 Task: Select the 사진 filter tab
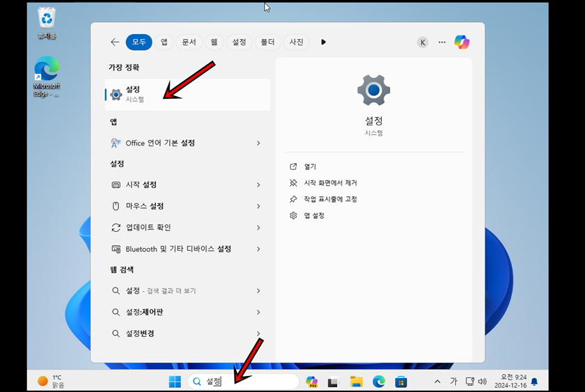point(296,42)
